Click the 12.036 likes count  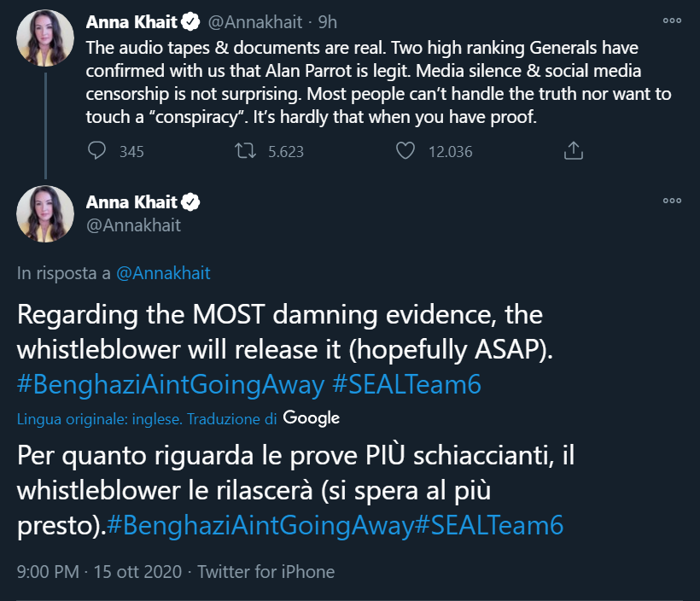pyautogui.click(x=449, y=152)
